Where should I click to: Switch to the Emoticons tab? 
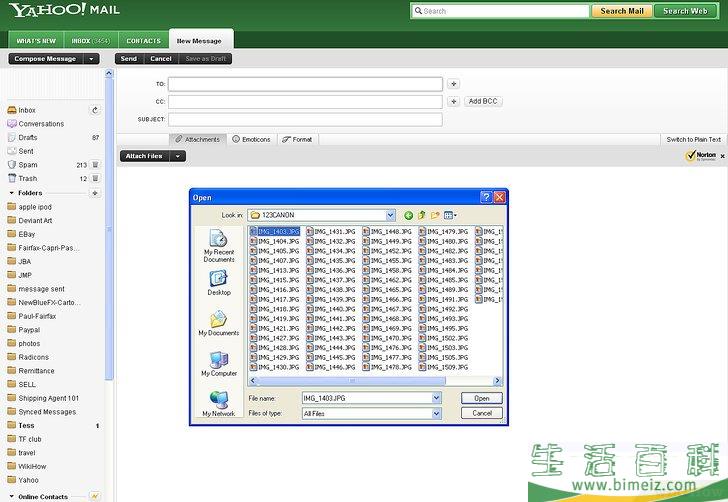251,139
